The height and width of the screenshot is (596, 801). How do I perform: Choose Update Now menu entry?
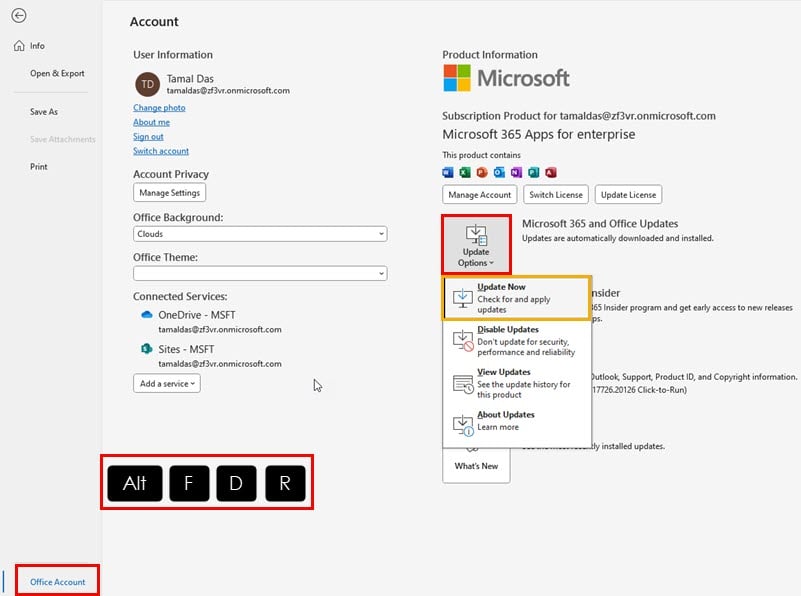pyautogui.click(x=517, y=298)
